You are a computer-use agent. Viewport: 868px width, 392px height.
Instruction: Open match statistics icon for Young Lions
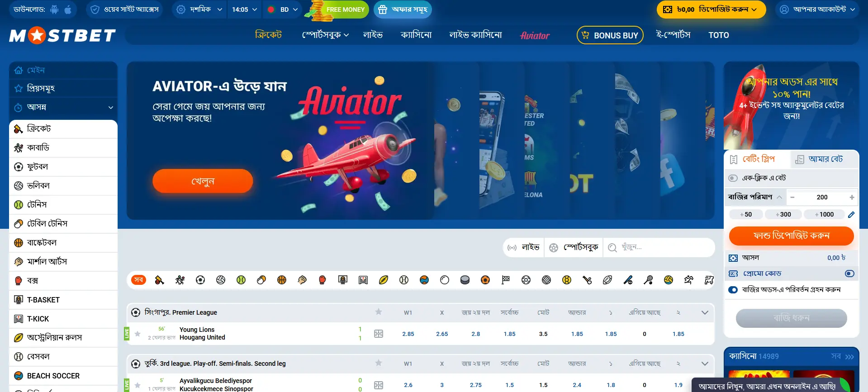(x=379, y=334)
